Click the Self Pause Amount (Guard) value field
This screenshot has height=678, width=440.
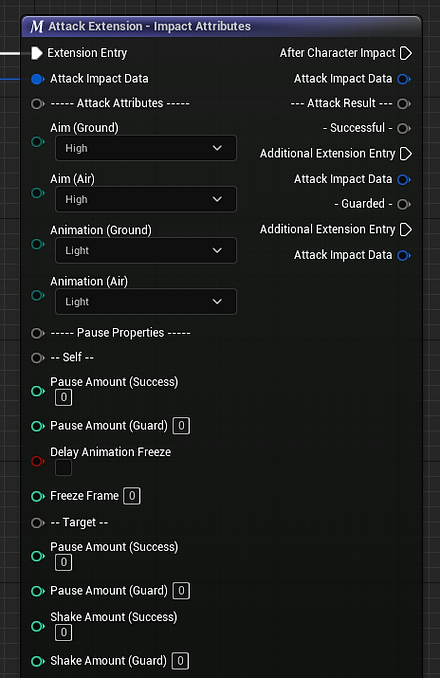click(181, 426)
